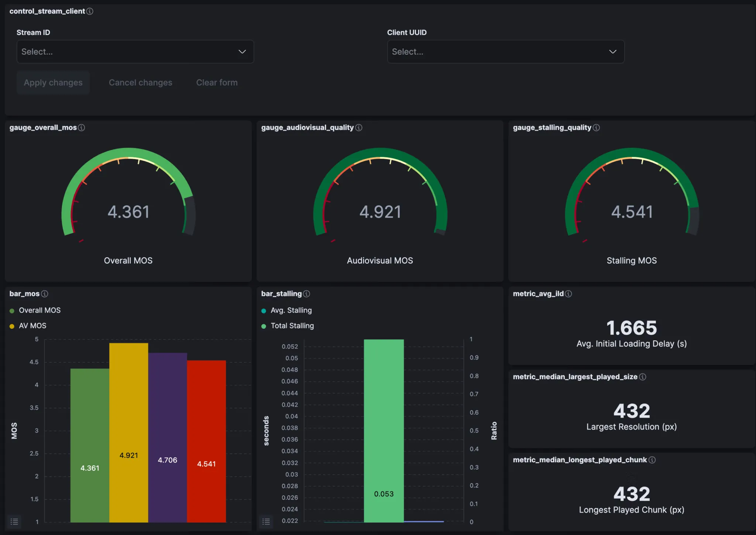The height and width of the screenshot is (535, 756).
Task: Click the Audiovisual MOS gauge value 4.921
Action: tap(380, 212)
